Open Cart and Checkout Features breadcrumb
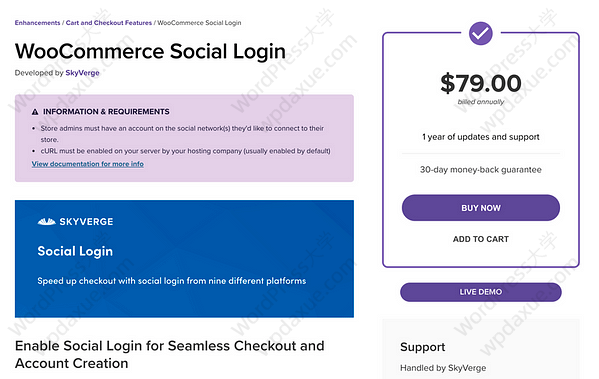Screen dimensions: 599x379 point(109,23)
